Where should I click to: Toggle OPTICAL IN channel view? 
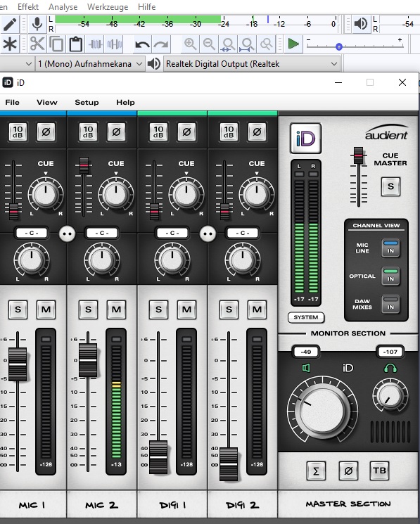tap(390, 276)
